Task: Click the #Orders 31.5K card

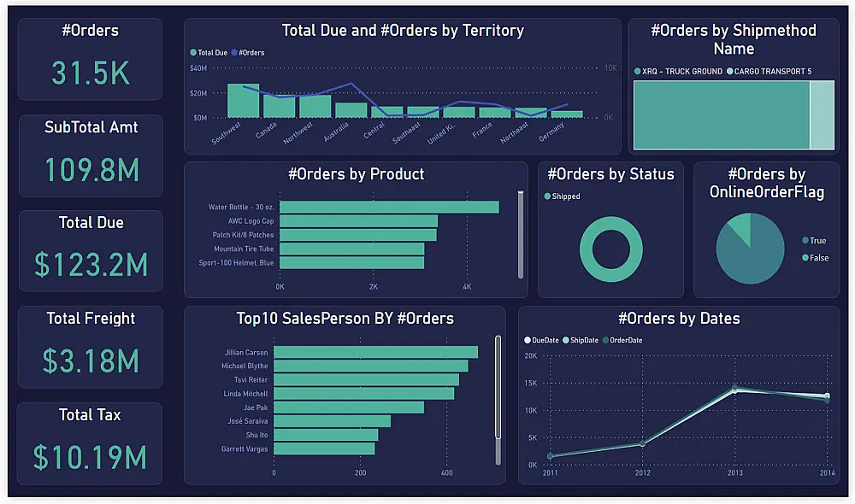Action: tap(91, 59)
